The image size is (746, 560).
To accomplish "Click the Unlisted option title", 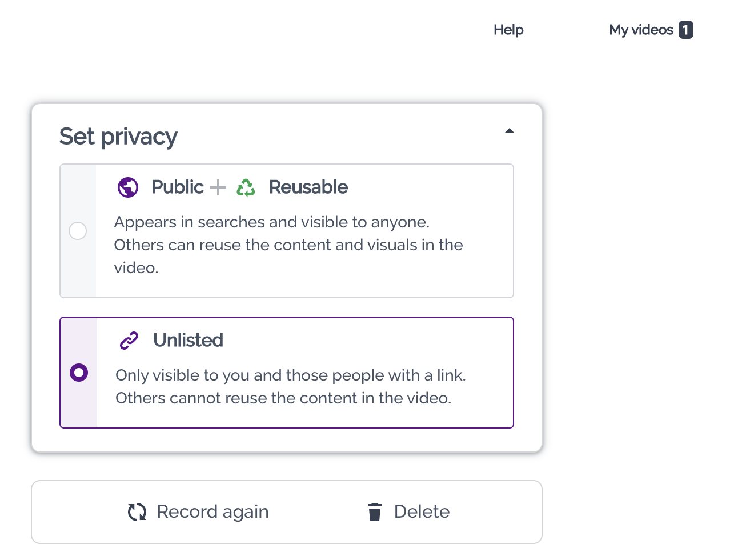I will (188, 341).
